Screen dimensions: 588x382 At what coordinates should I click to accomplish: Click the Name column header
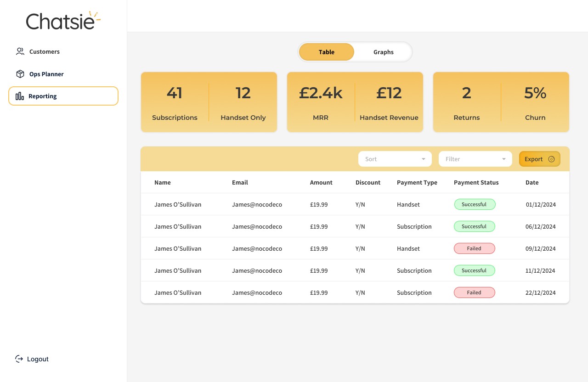tap(163, 182)
